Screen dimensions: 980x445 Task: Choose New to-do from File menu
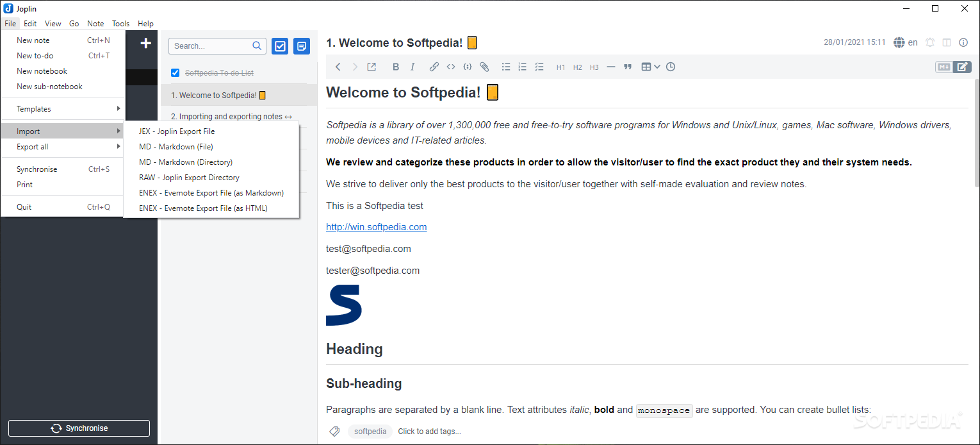pyautogui.click(x=63, y=56)
